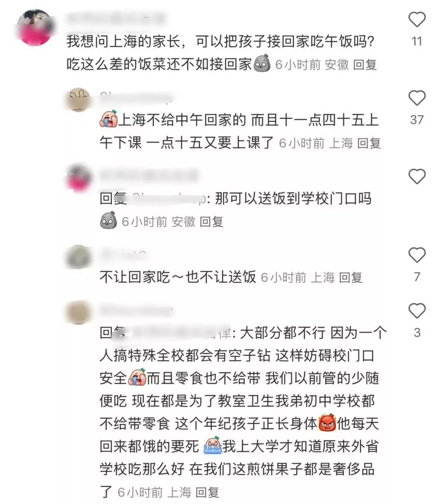Reply to the '不让回家吃～也不让送饭' comment

pos(350,277)
